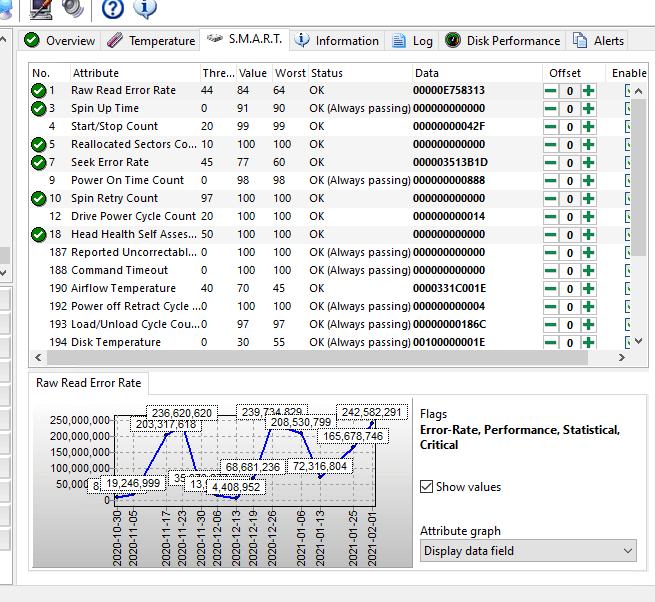This screenshot has width=655, height=602.
Task: Click the question mark help icon
Action: click(x=113, y=8)
